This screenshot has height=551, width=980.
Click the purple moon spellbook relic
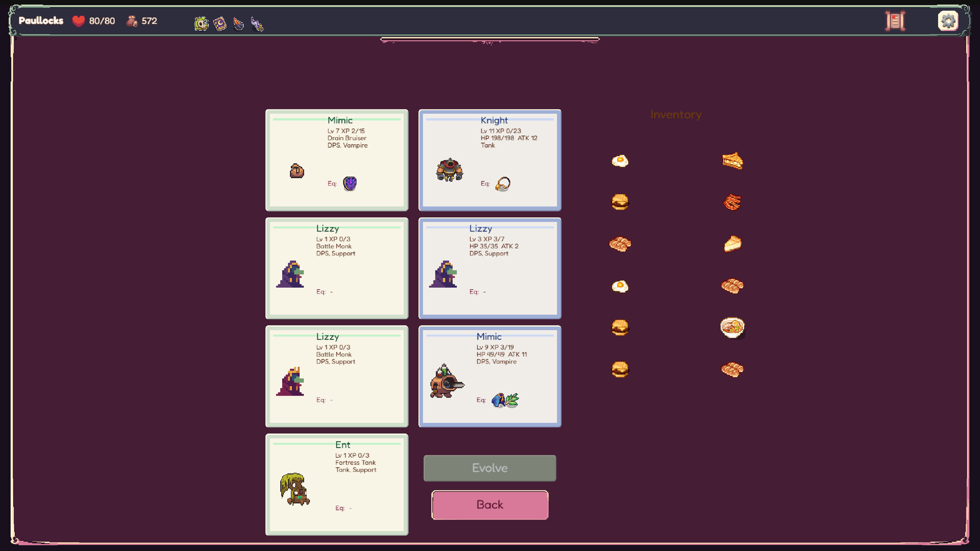pos(220,23)
